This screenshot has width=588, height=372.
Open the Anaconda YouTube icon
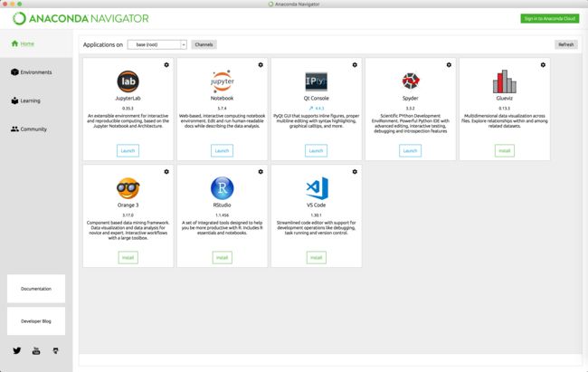pyautogui.click(x=36, y=351)
